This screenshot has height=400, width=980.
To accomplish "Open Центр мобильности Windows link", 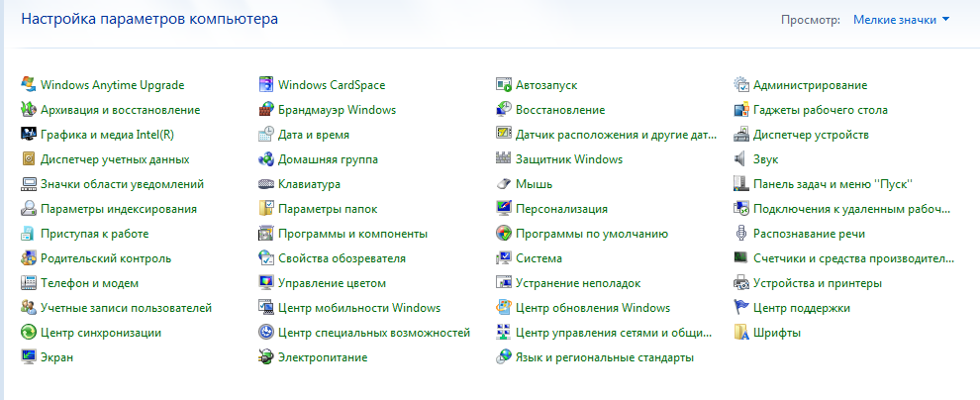I will pyautogui.click(x=359, y=308).
